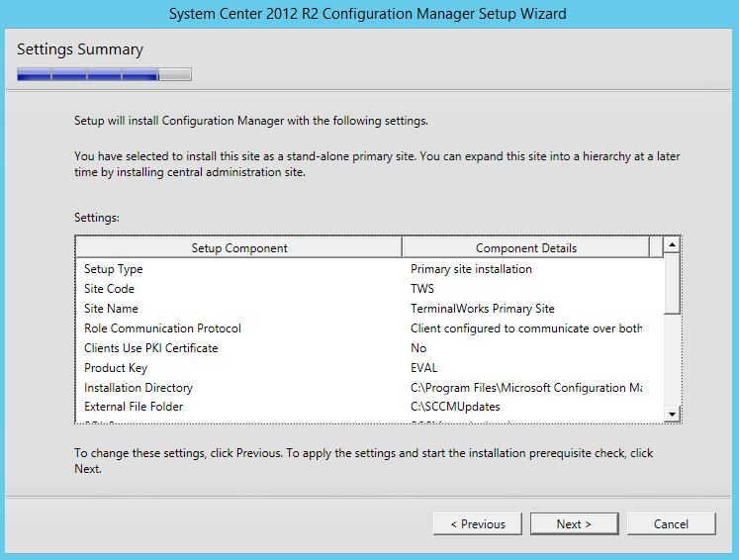
Task: Select the Installation Directory row
Action: tap(369, 388)
